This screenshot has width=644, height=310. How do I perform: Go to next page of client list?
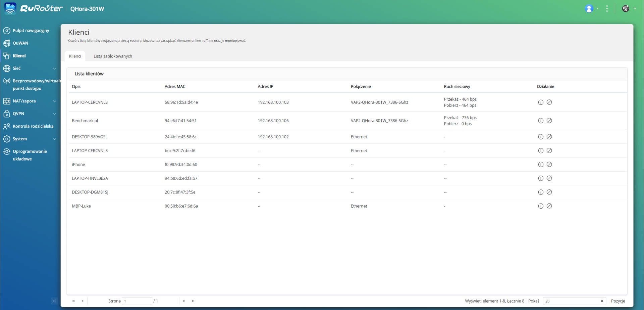tap(184, 301)
